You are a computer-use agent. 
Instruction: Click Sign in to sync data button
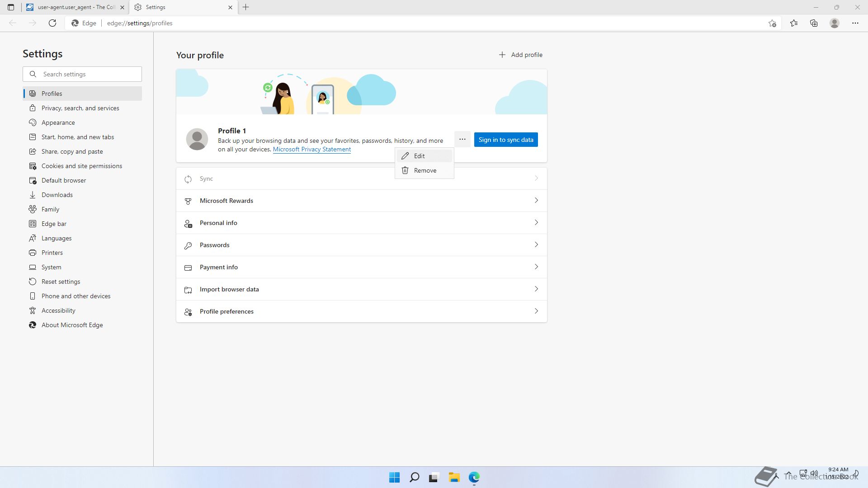tap(506, 140)
